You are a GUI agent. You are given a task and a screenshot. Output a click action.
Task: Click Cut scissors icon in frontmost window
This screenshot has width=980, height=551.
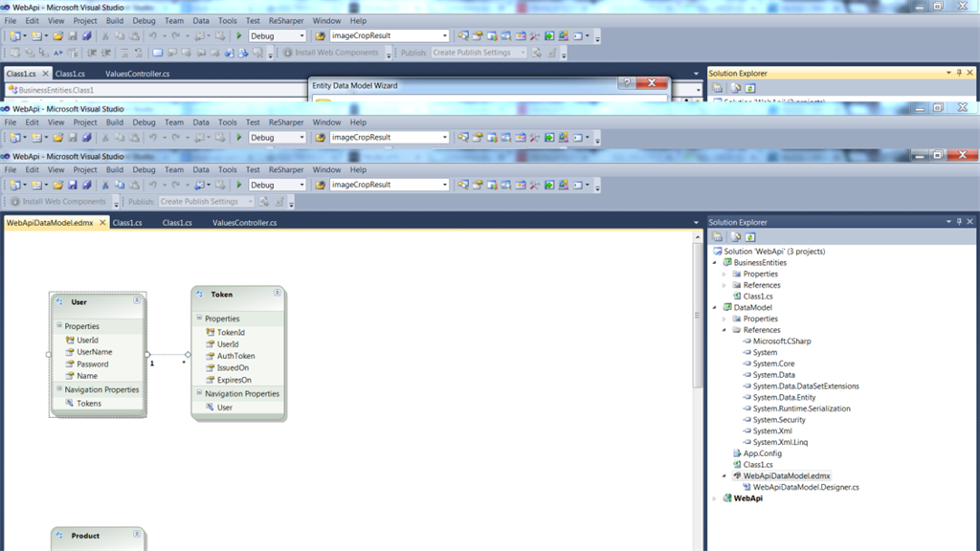(x=105, y=185)
